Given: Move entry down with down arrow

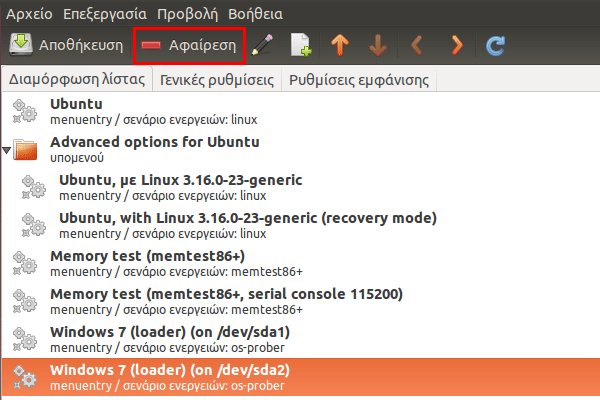Looking at the screenshot, I should [x=378, y=45].
